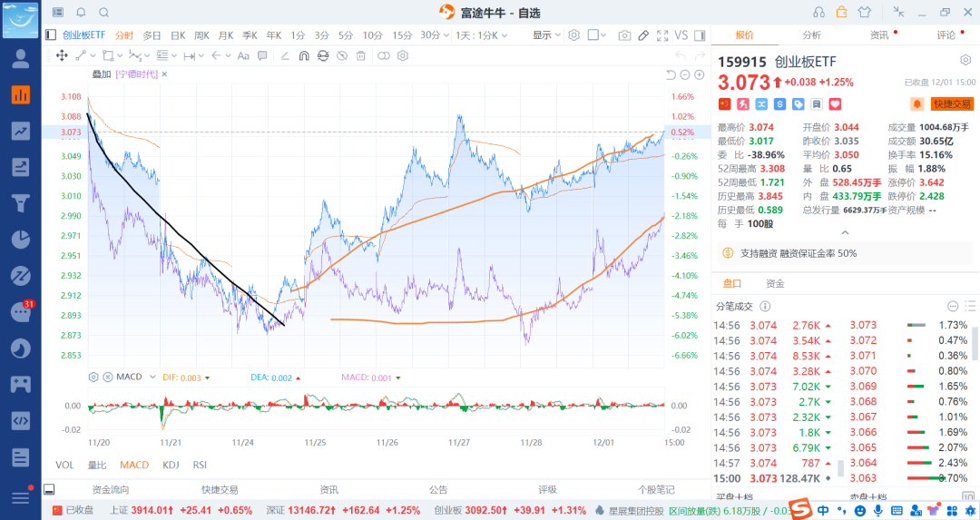Select the comment bubble annotation tool

coord(262,55)
